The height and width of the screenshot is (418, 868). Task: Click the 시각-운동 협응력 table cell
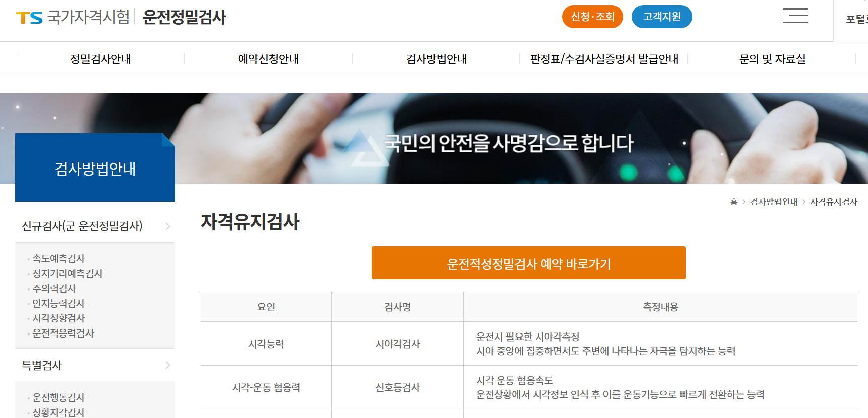point(266,387)
